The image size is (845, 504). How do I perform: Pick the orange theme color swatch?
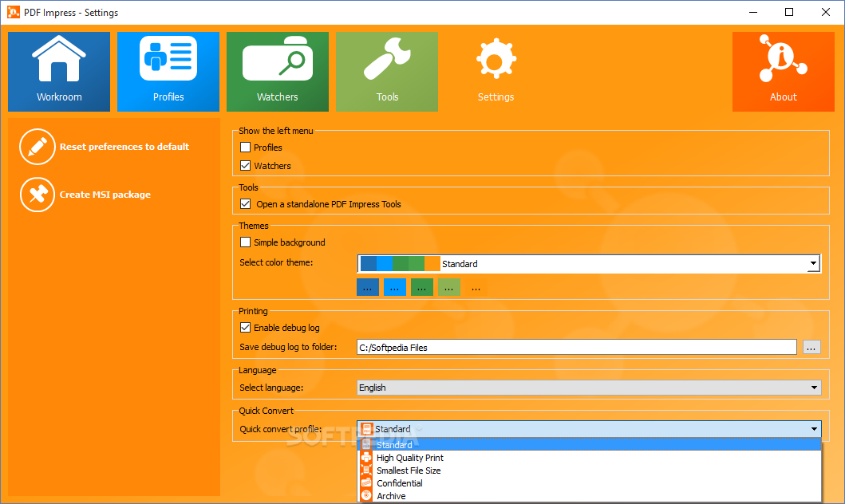(476, 288)
